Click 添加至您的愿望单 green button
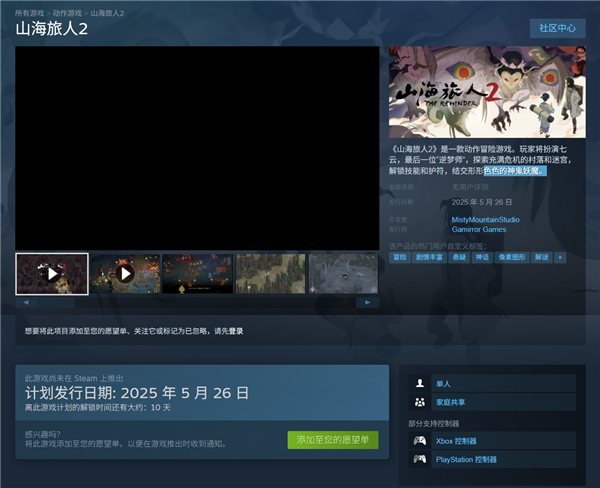 point(333,440)
